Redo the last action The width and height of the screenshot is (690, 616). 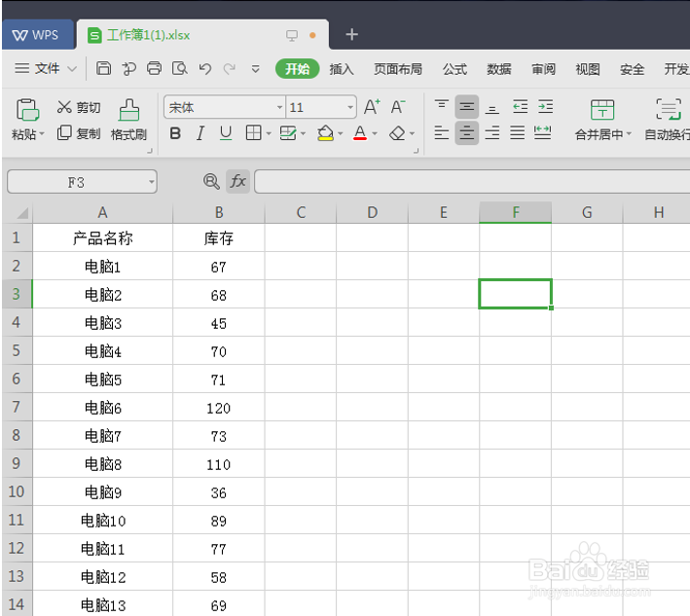point(230,68)
